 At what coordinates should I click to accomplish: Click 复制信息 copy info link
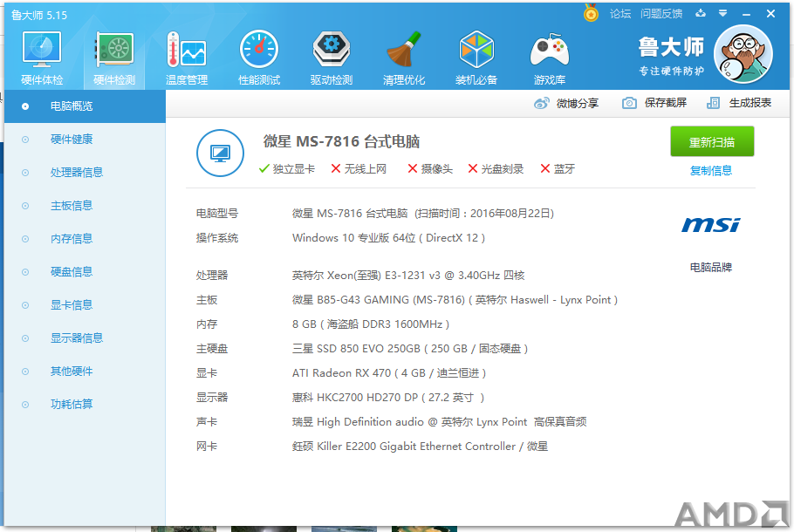click(711, 171)
